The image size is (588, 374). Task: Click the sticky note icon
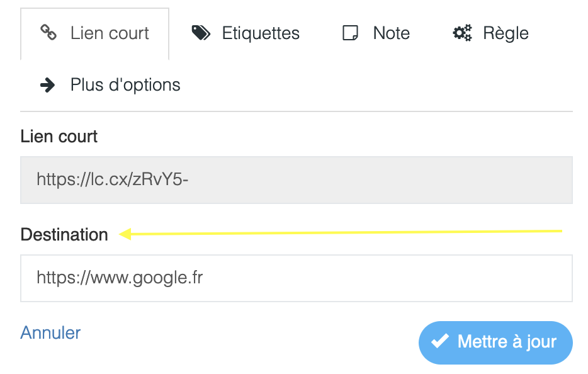[x=350, y=33]
